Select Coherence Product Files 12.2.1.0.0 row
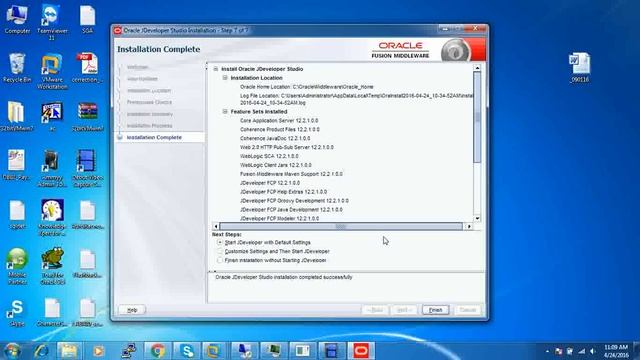The height and width of the screenshot is (360, 640). [x=280, y=129]
